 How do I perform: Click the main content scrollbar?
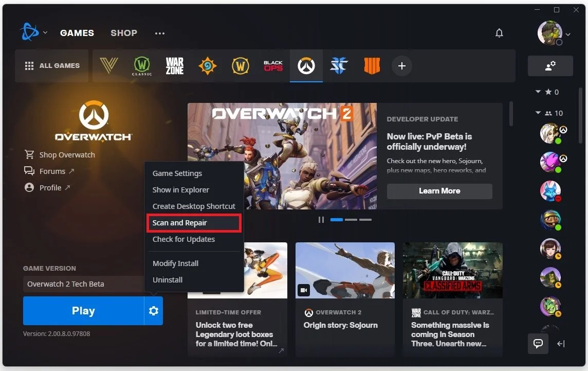(511, 113)
